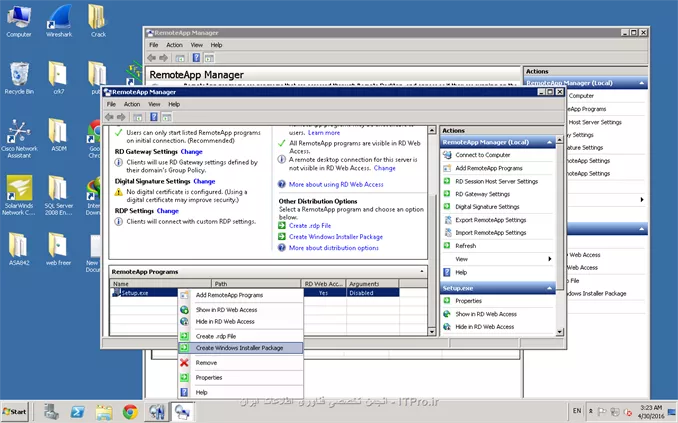
Task: Open Chrome from the taskbar
Action: click(x=130, y=412)
